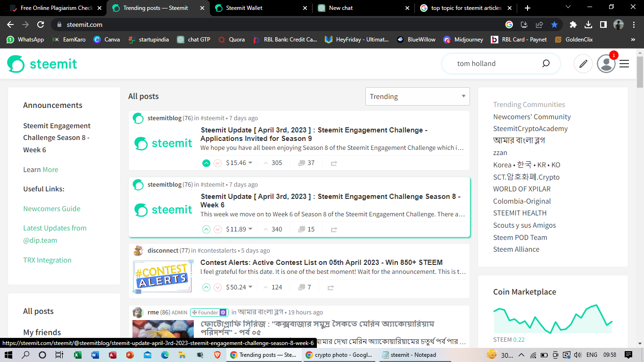The height and width of the screenshot is (362, 644).
Task: Open new browser tab with plus
Action: click(528, 8)
